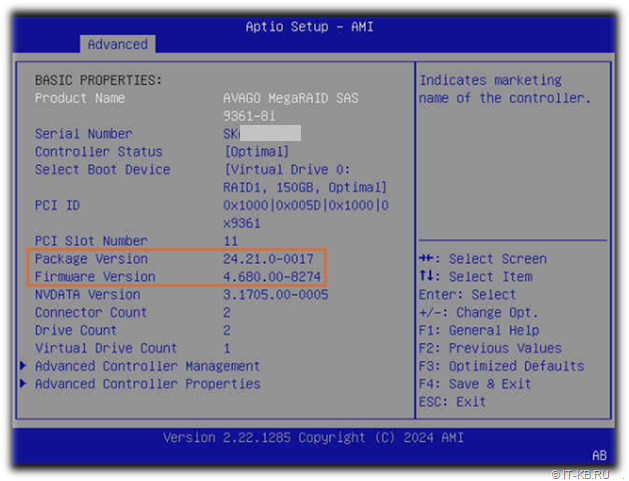Expand arrow beside Advanced Controller Management
Screen dimensions: 629x481
coord(23,365)
